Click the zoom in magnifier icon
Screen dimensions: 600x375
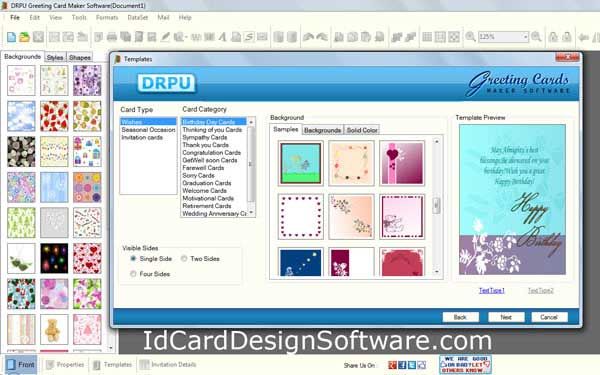tap(470, 37)
